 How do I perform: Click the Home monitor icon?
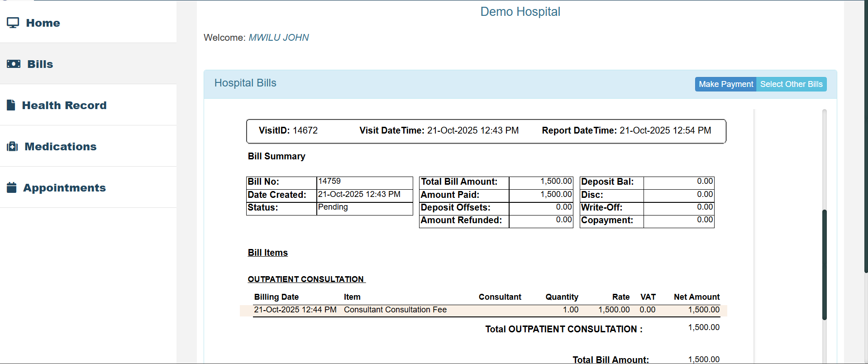13,23
